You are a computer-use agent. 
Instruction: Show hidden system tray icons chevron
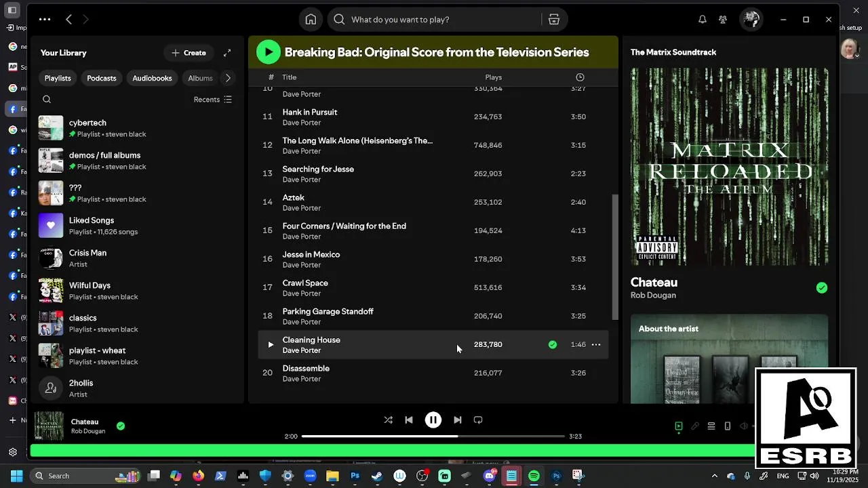pyautogui.click(x=714, y=476)
